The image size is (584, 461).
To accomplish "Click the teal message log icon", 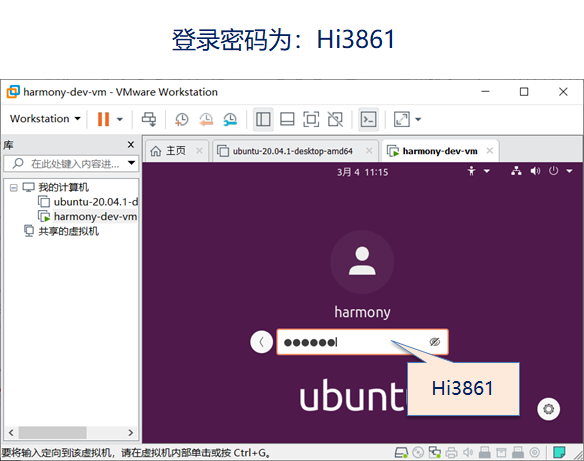I will (559, 452).
